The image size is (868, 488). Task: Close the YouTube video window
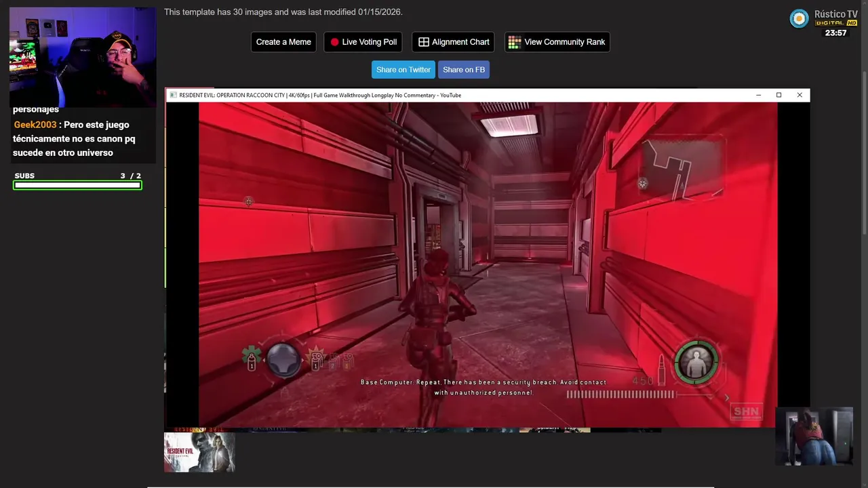click(x=800, y=96)
